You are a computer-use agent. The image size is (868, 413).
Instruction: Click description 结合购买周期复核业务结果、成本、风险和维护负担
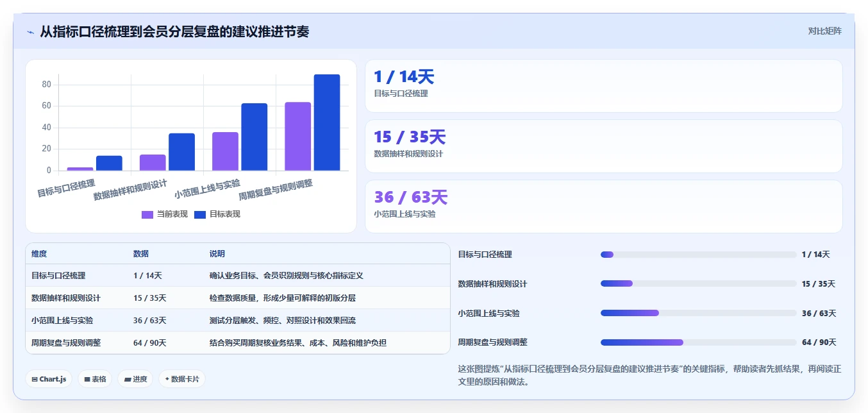[x=298, y=343]
